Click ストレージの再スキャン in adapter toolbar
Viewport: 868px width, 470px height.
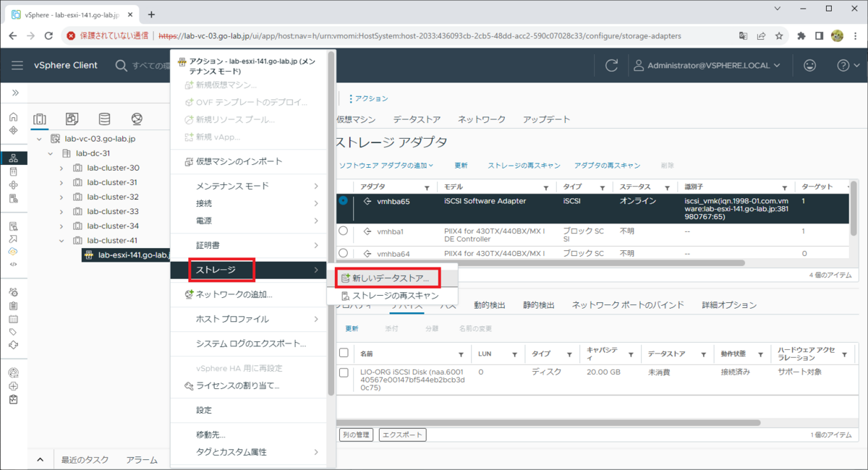[524, 166]
